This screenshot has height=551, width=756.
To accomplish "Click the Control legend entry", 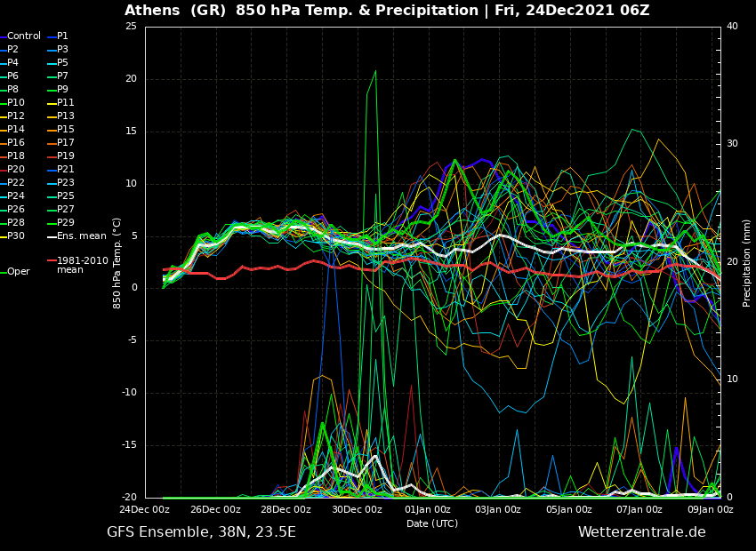I will [x=24, y=36].
